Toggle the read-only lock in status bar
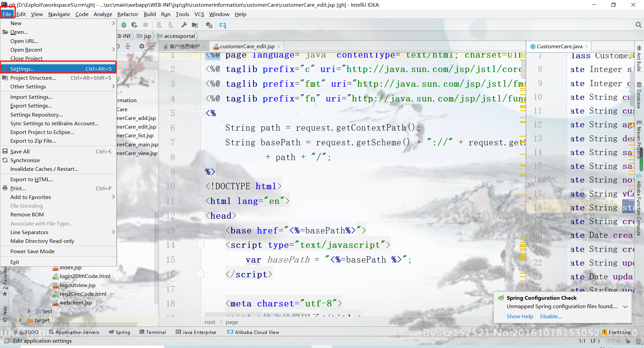Screen dimensions: 644x348 pyautogui.click(x=628, y=341)
